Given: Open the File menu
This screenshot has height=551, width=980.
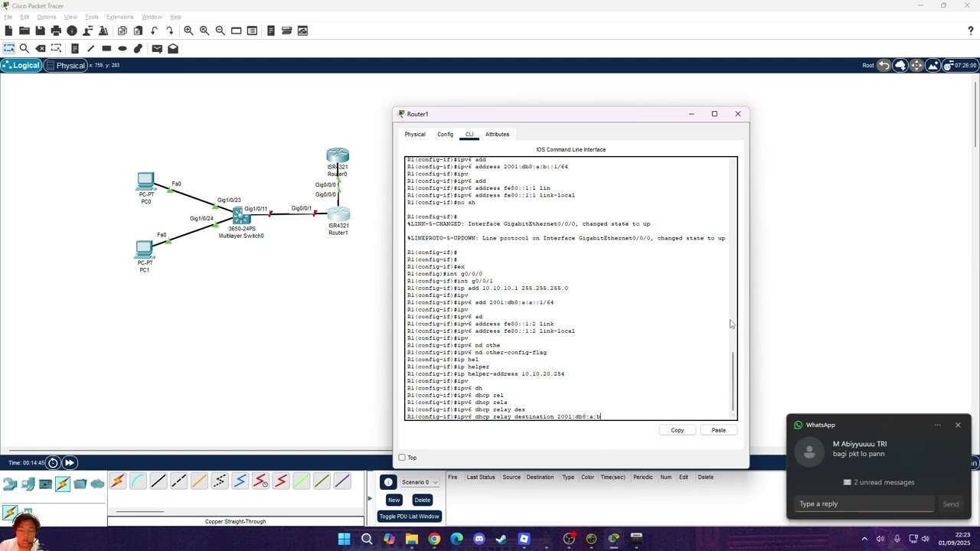Looking at the screenshot, I should point(8,17).
